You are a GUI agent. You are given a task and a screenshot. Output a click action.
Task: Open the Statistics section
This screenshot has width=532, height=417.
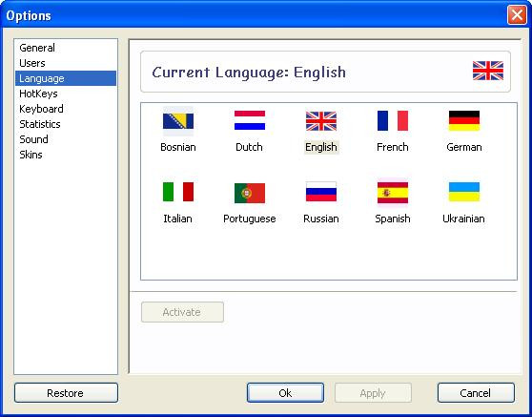coord(40,124)
